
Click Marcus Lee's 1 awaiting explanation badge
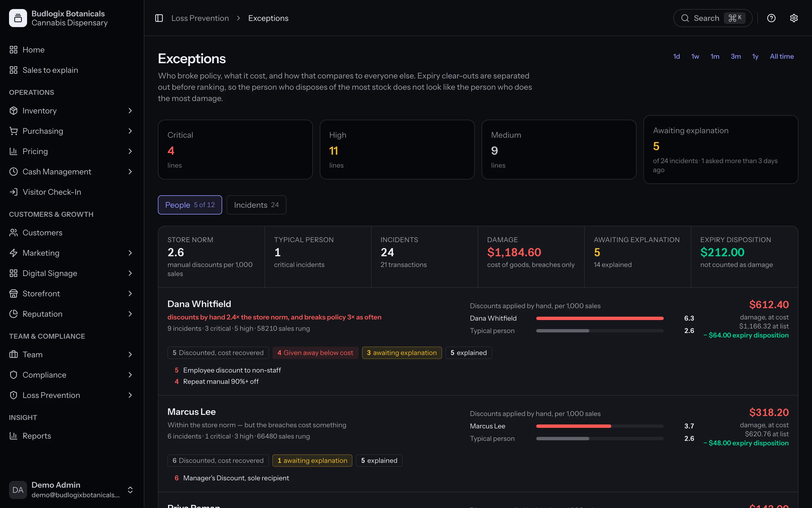tap(312, 461)
